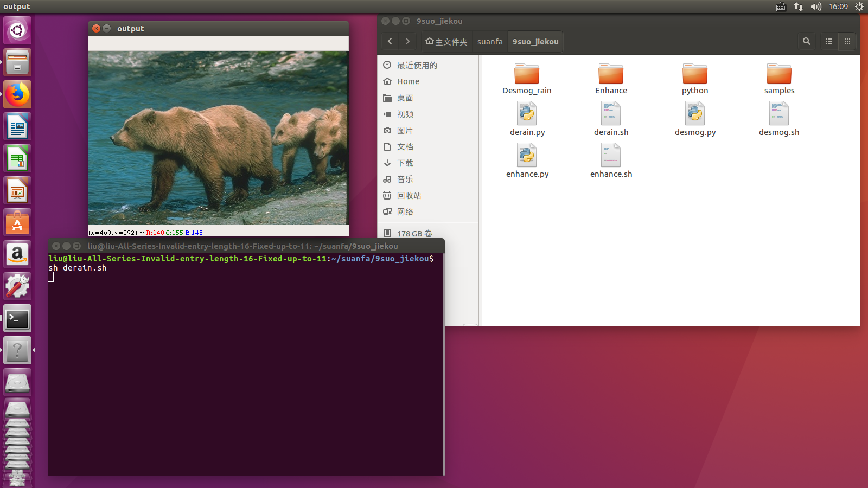Open System Settings from the launcher
Screen dimensions: 868x488
(x=17, y=286)
